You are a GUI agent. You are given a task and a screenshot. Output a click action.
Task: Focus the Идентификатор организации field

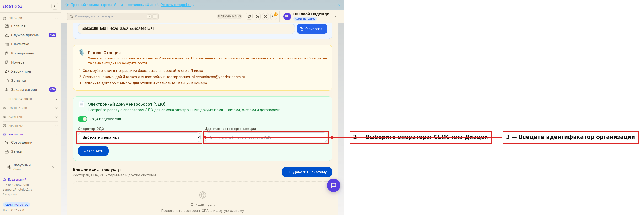click(266, 137)
